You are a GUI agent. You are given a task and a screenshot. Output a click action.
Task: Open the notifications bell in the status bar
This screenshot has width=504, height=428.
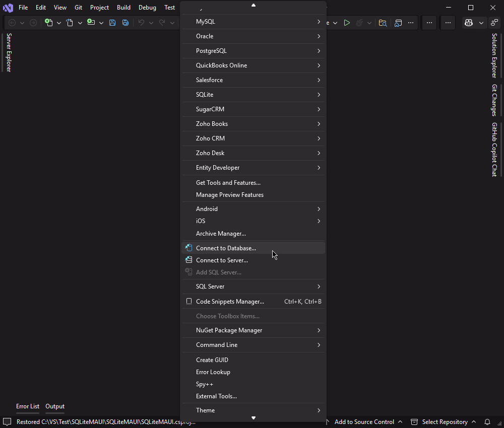click(x=487, y=422)
